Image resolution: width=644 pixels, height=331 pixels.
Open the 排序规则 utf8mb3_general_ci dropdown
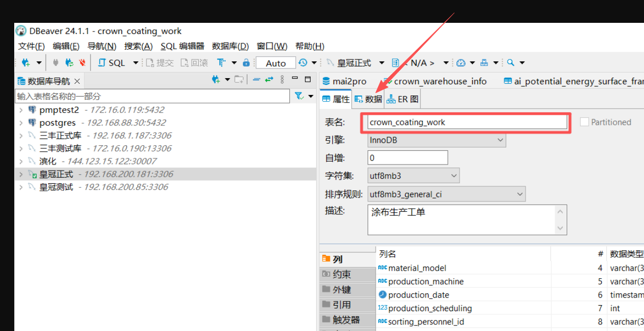(x=447, y=194)
